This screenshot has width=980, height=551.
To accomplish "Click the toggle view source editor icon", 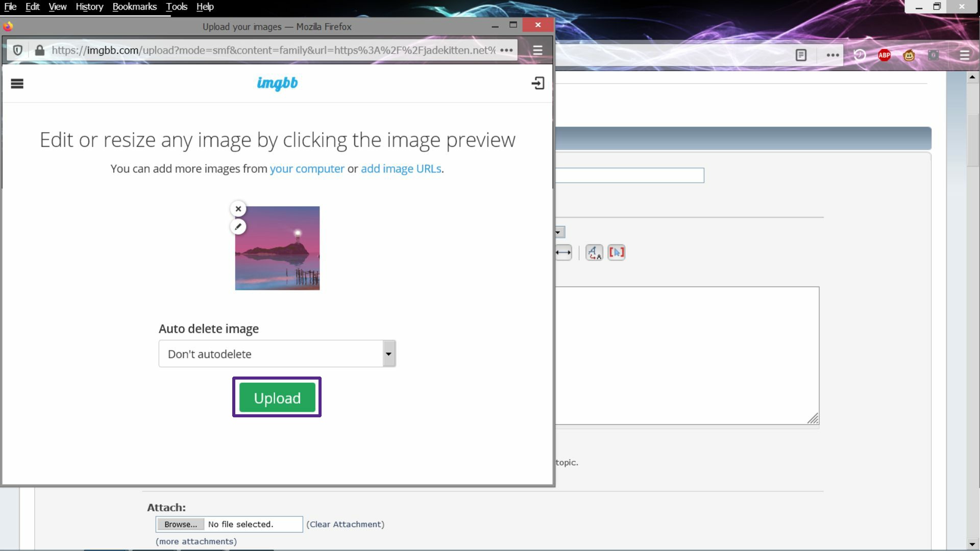I will pyautogui.click(x=617, y=253).
